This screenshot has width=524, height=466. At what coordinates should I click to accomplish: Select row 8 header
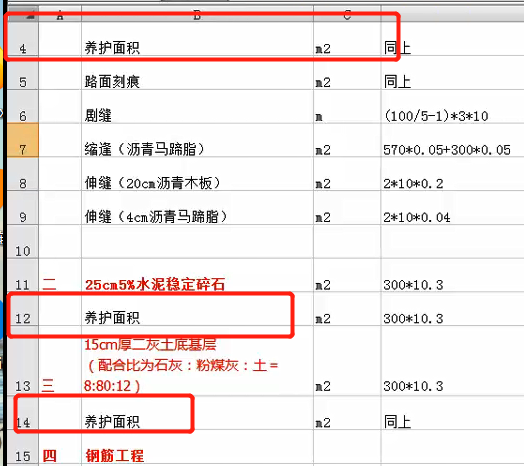(x=22, y=174)
